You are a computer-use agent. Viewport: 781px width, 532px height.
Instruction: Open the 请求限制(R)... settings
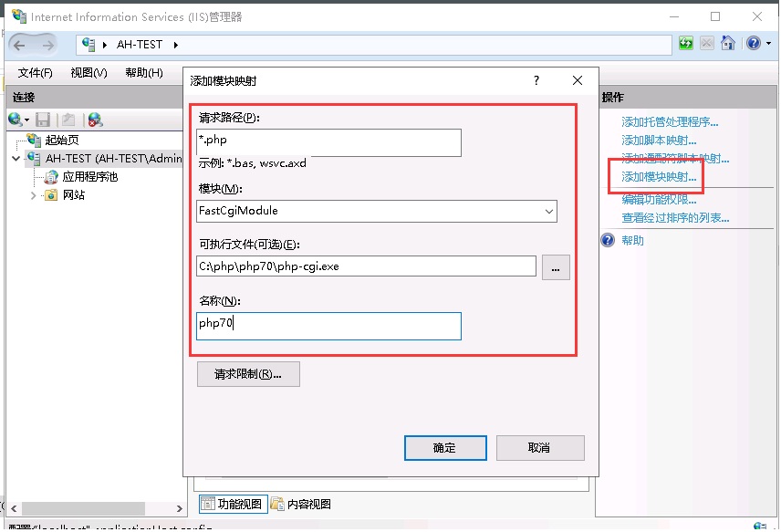tap(248, 374)
